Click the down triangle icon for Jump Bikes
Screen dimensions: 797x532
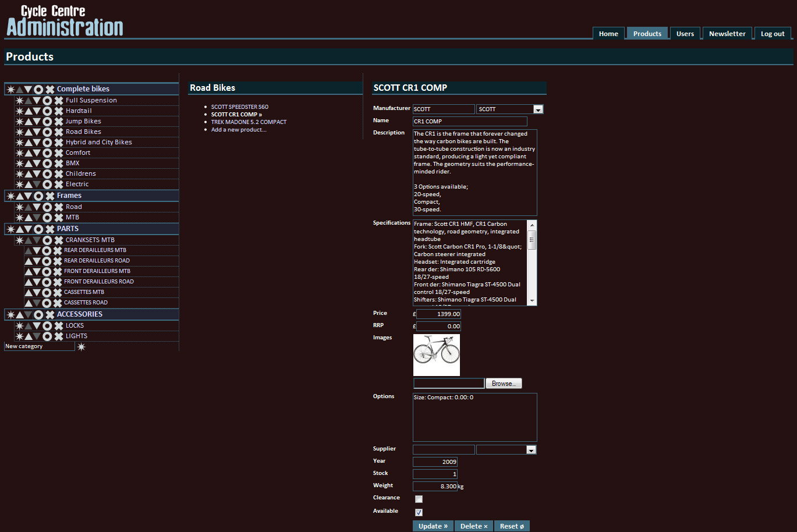(37, 122)
